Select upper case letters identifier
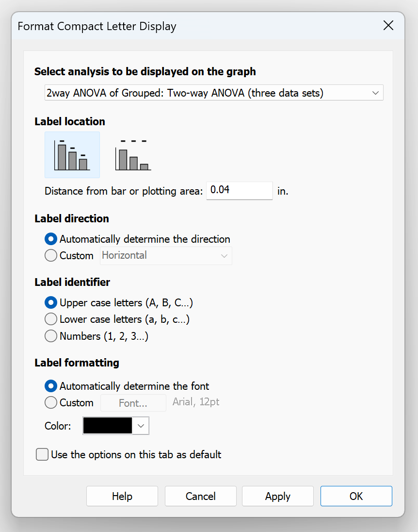The width and height of the screenshot is (418, 532). click(x=50, y=302)
